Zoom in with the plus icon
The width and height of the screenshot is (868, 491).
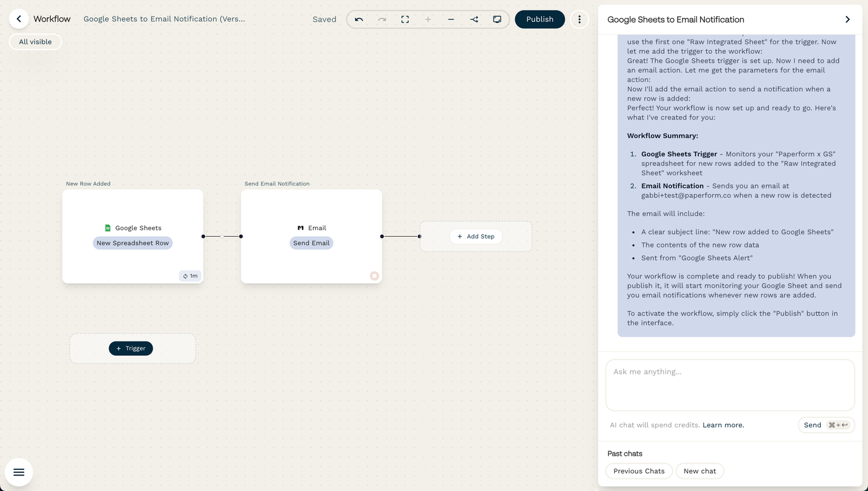point(428,19)
